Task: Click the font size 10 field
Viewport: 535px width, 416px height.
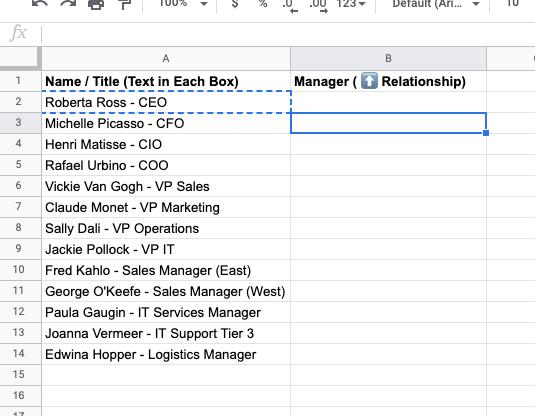Action: coord(512,3)
